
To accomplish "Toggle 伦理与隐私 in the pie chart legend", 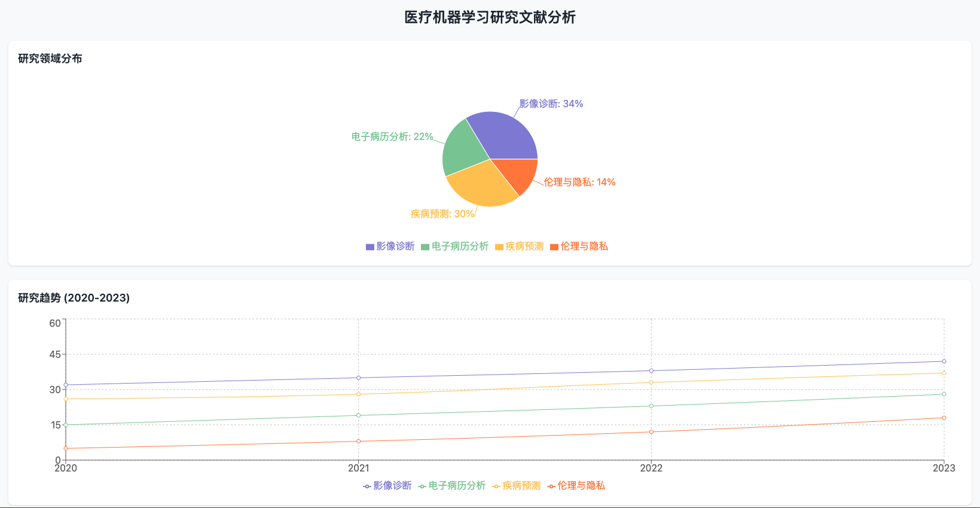I will coord(579,247).
